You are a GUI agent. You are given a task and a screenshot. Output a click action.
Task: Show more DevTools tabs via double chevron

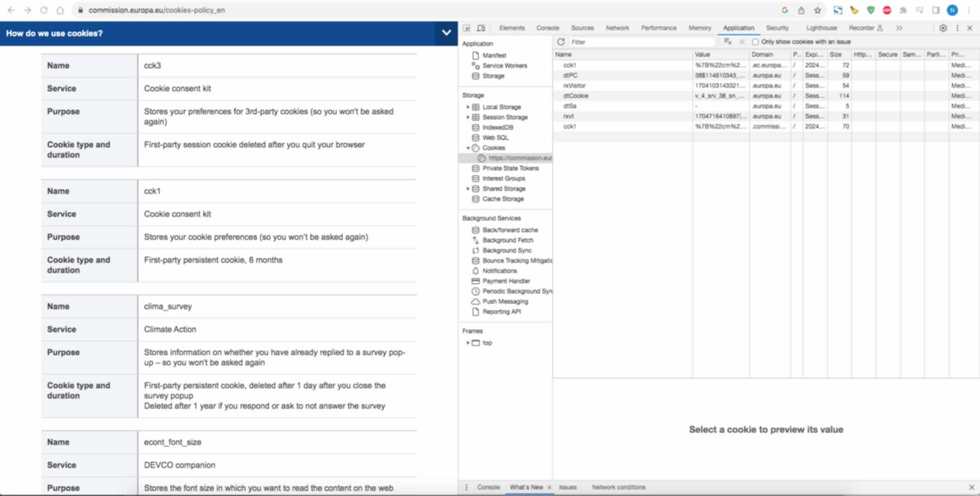[x=899, y=28]
